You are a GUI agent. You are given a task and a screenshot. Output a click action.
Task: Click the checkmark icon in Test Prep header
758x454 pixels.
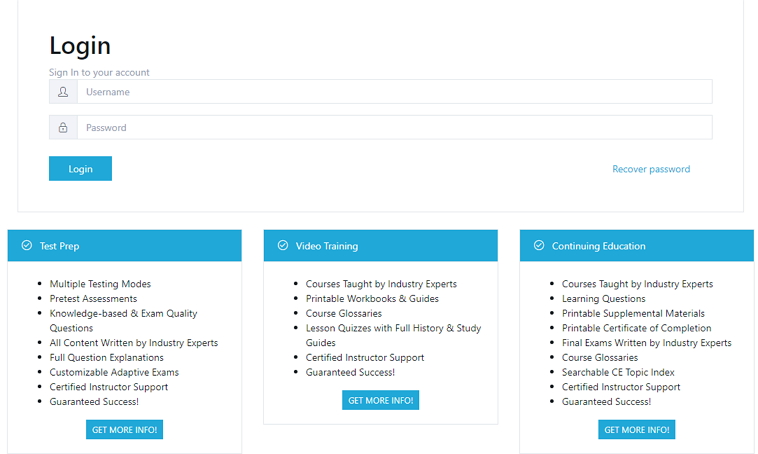coord(27,246)
